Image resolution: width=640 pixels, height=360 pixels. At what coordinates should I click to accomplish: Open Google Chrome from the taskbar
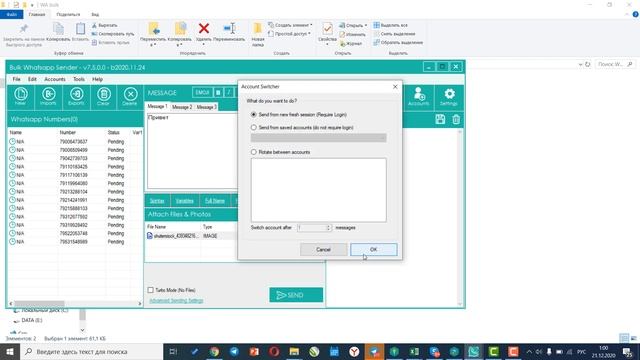pos(214,351)
